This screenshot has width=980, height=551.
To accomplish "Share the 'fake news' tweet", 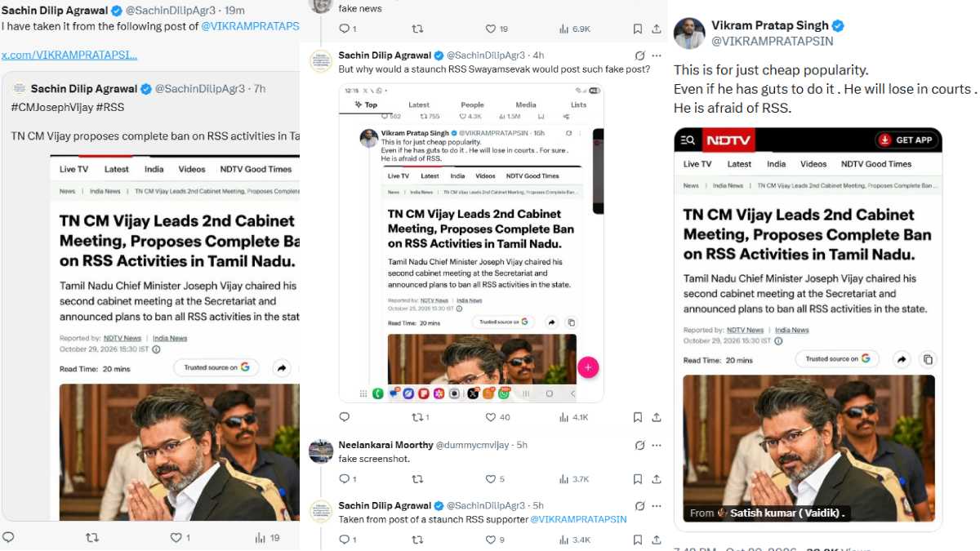I will click(657, 29).
